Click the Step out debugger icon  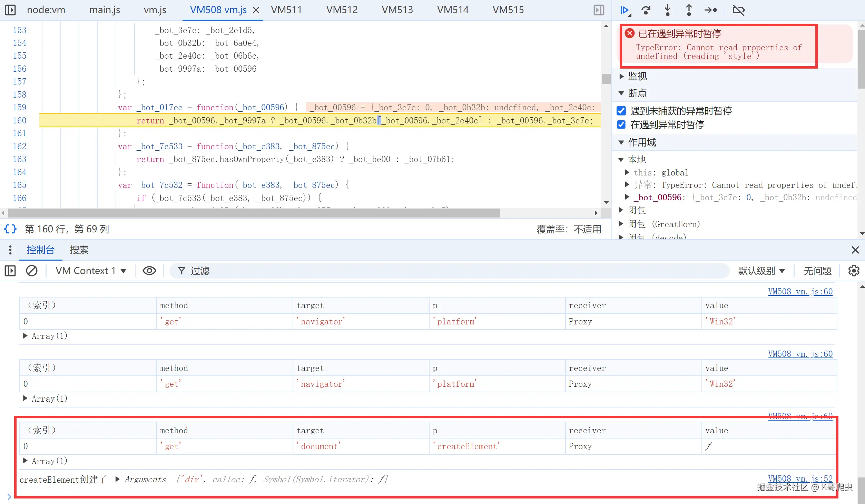point(689,10)
